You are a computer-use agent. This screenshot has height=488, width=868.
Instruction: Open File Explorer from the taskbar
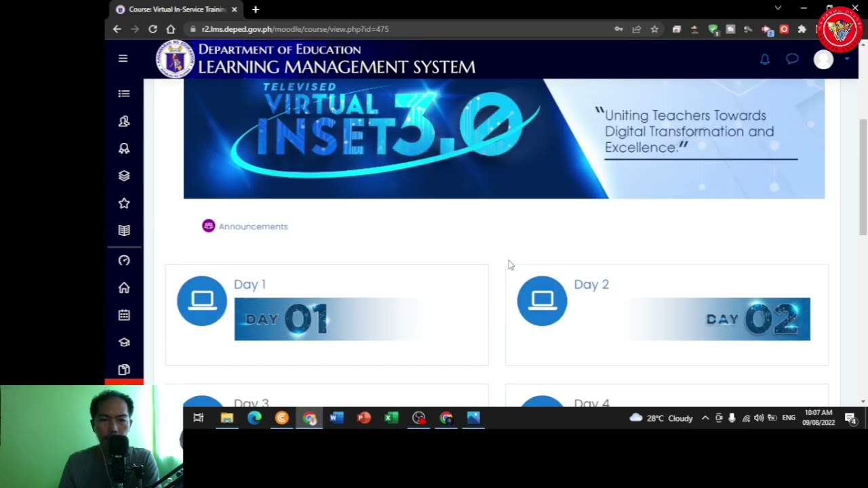coord(226,418)
